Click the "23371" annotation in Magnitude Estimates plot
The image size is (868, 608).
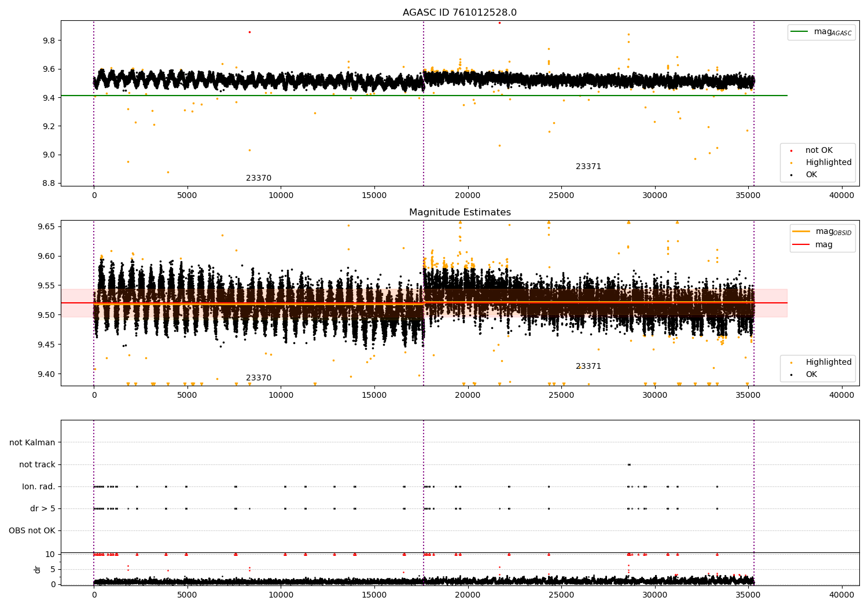point(589,367)
